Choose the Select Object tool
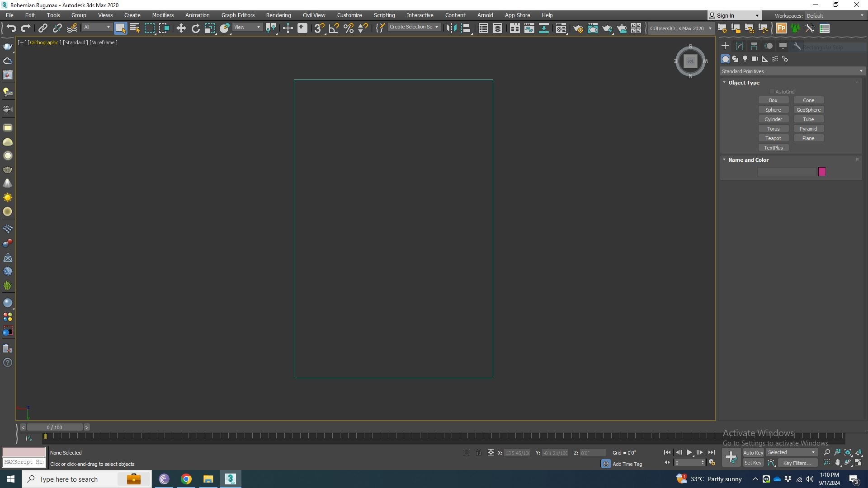This screenshot has width=868, height=488. 120,28
